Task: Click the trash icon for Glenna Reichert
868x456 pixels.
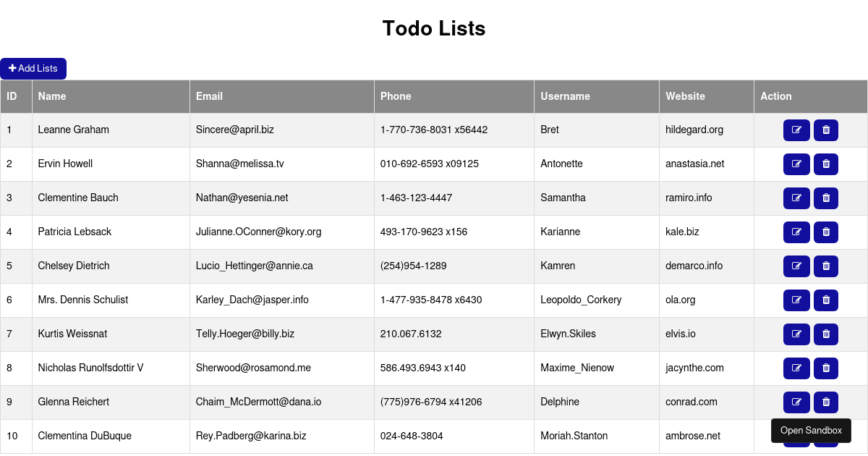Action: click(826, 402)
